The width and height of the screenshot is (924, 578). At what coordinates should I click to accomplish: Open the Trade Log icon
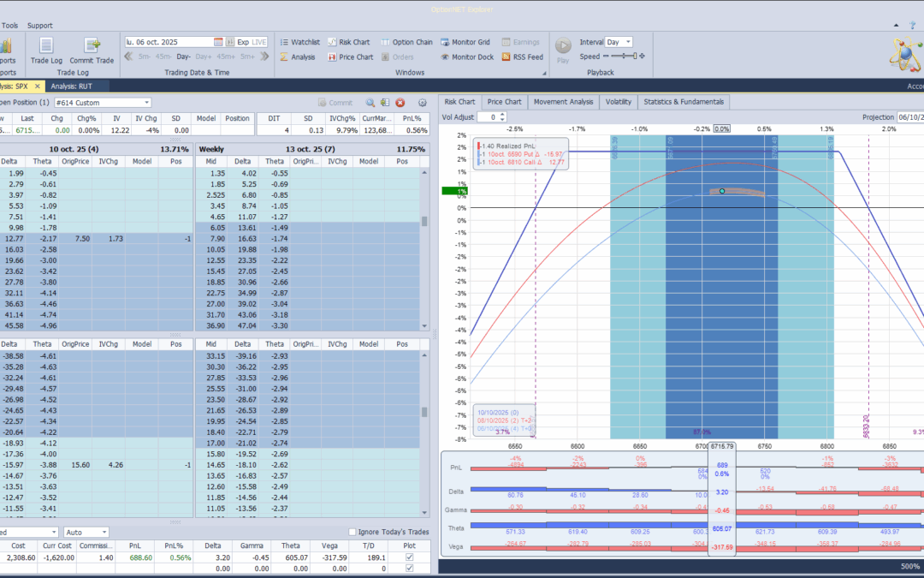point(46,46)
